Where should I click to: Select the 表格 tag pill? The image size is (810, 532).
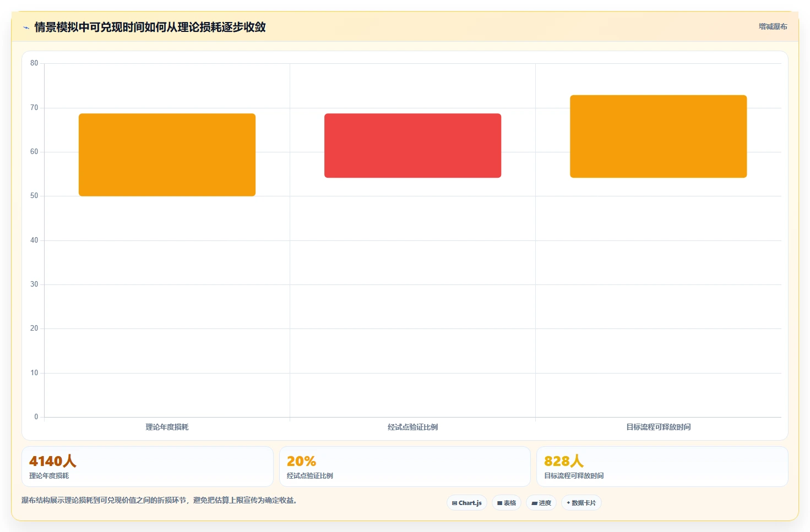click(507, 503)
